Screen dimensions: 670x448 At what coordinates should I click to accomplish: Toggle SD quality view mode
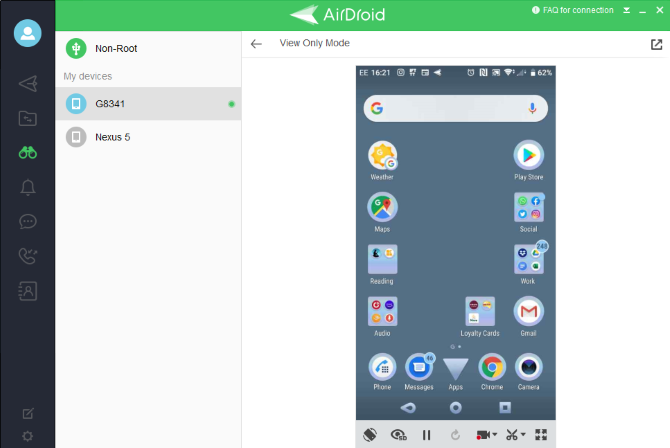pyautogui.click(x=398, y=435)
